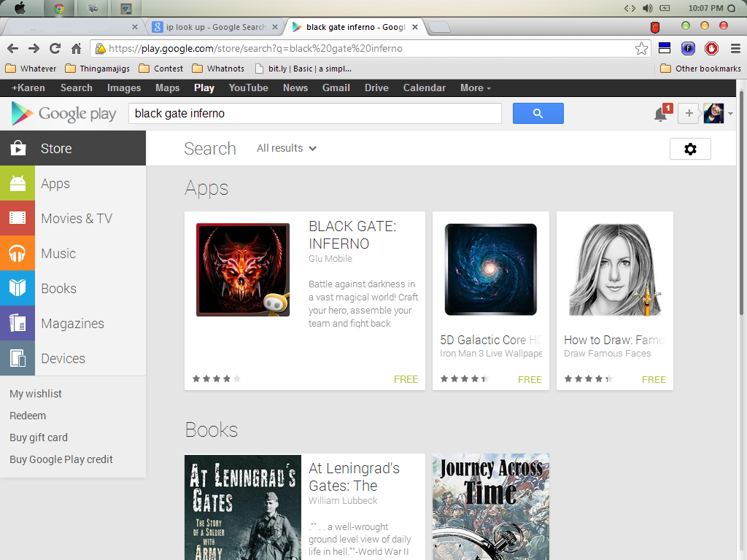
Task: Open the +Karen profile link
Action: click(x=28, y=87)
